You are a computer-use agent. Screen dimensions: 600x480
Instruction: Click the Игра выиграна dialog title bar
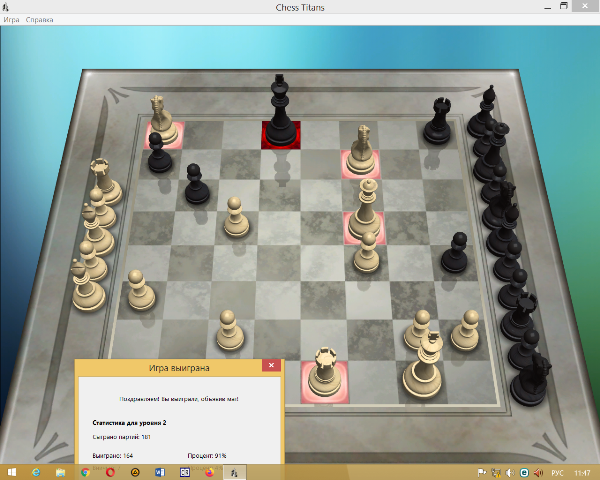[170, 368]
